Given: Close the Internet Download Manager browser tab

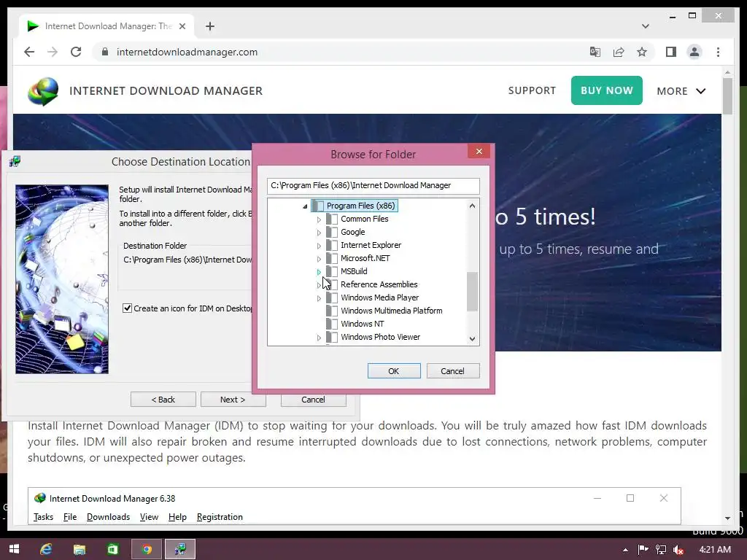Looking at the screenshot, I should [x=182, y=26].
